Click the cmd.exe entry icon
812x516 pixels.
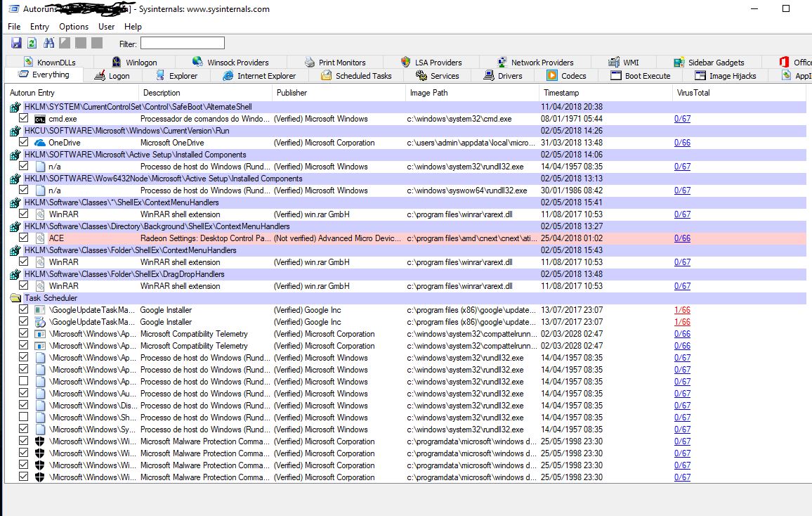coord(40,119)
